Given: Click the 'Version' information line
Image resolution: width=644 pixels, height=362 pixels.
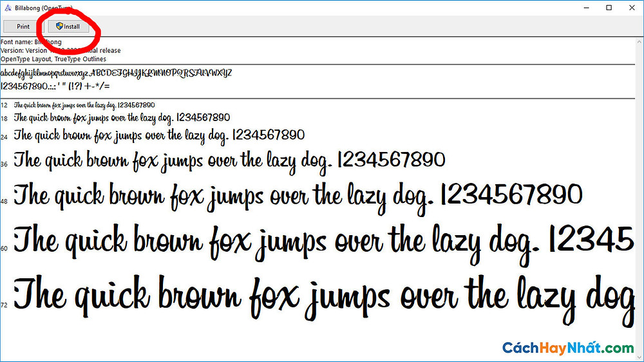Looking at the screenshot, I should (61, 50).
